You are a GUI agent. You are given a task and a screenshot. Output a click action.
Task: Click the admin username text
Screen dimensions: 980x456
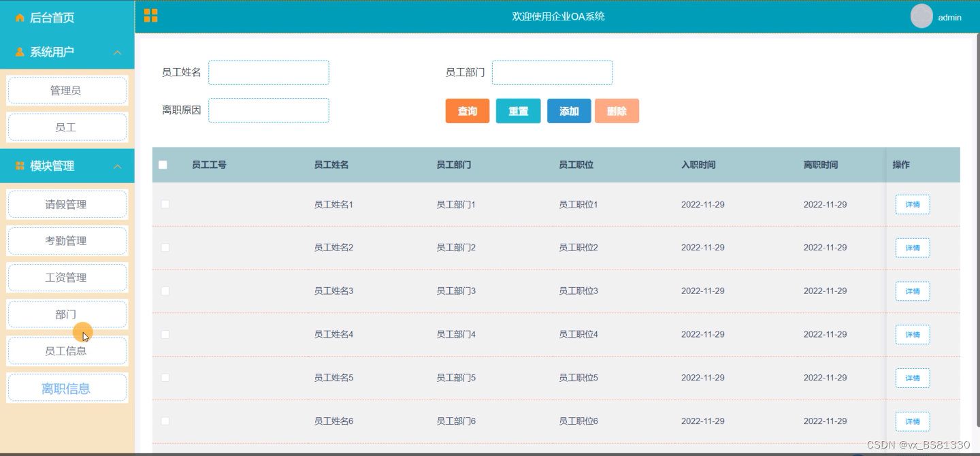[950, 18]
